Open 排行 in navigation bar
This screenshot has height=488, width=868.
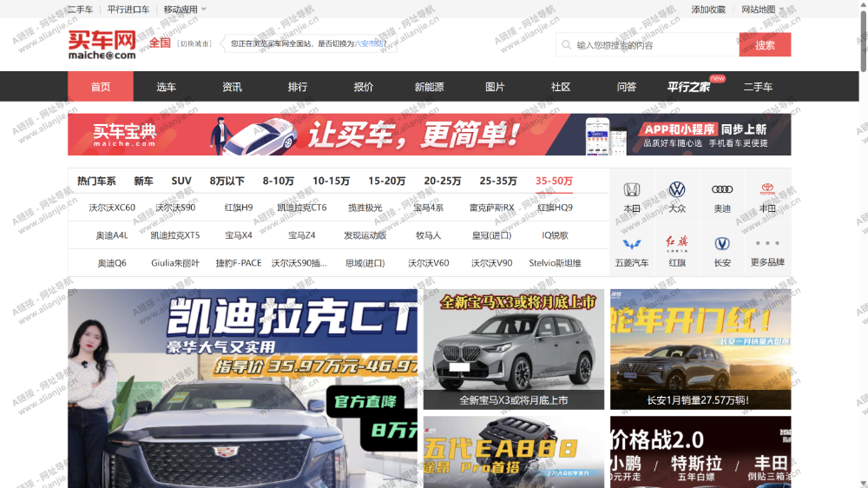coord(298,87)
